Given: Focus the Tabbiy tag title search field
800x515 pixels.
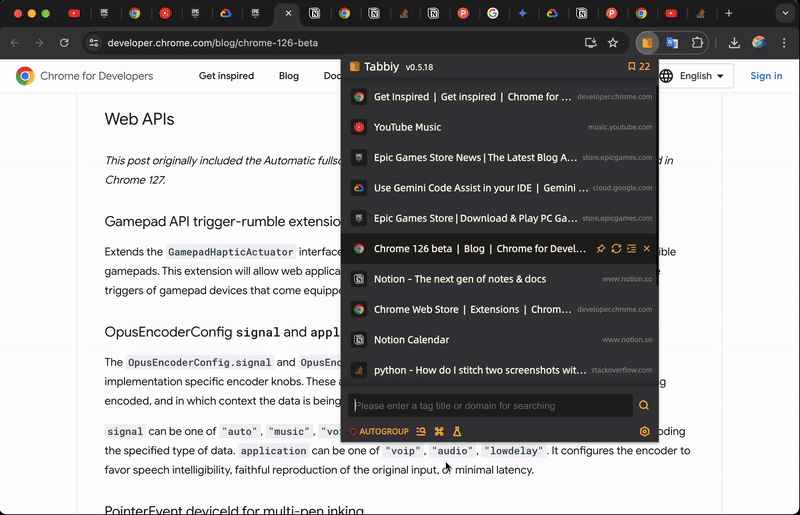Looking at the screenshot, I should pyautogui.click(x=490, y=406).
